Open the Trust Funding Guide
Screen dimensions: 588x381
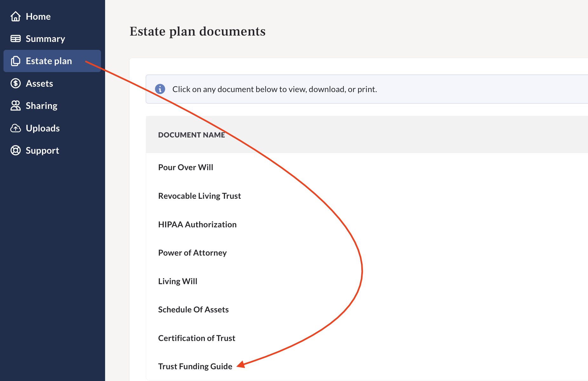tap(195, 366)
